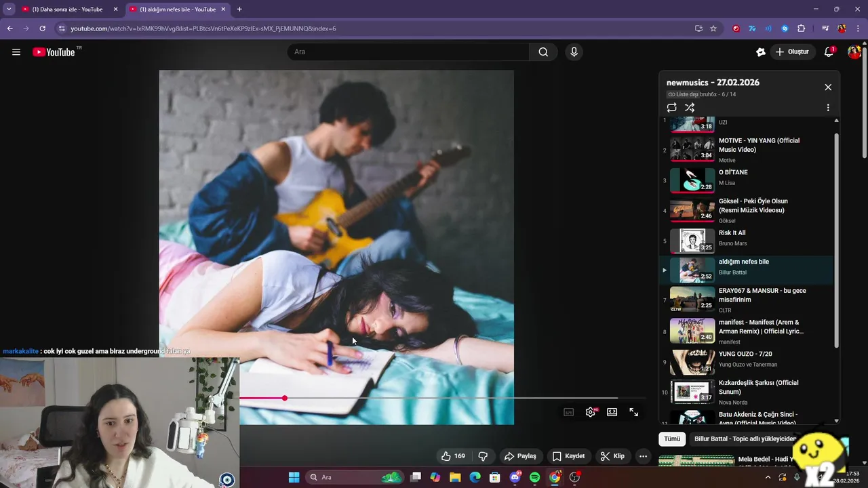868x488 pixels.
Task: Open the YouTube account avatar menu
Action: click(x=854, y=52)
